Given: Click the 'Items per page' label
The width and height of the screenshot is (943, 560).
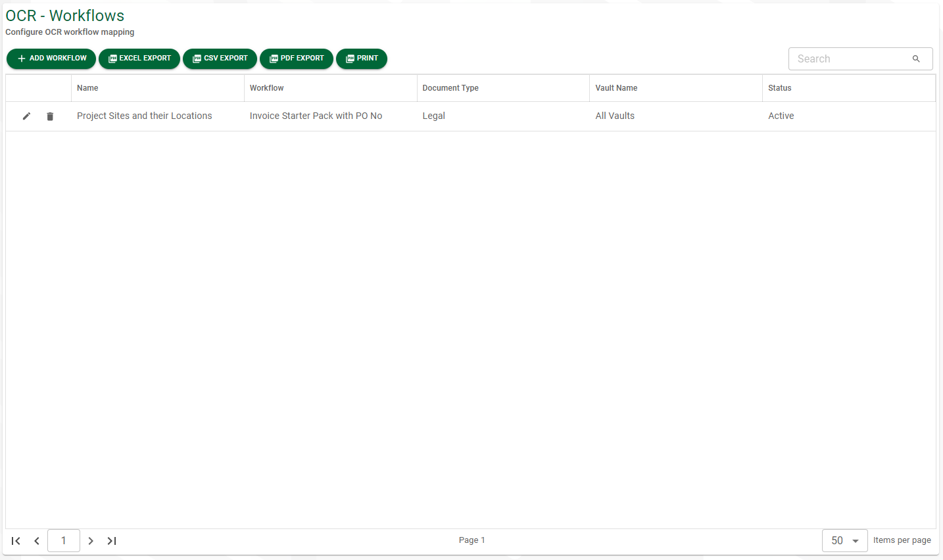Looking at the screenshot, I should click(902, 540).
